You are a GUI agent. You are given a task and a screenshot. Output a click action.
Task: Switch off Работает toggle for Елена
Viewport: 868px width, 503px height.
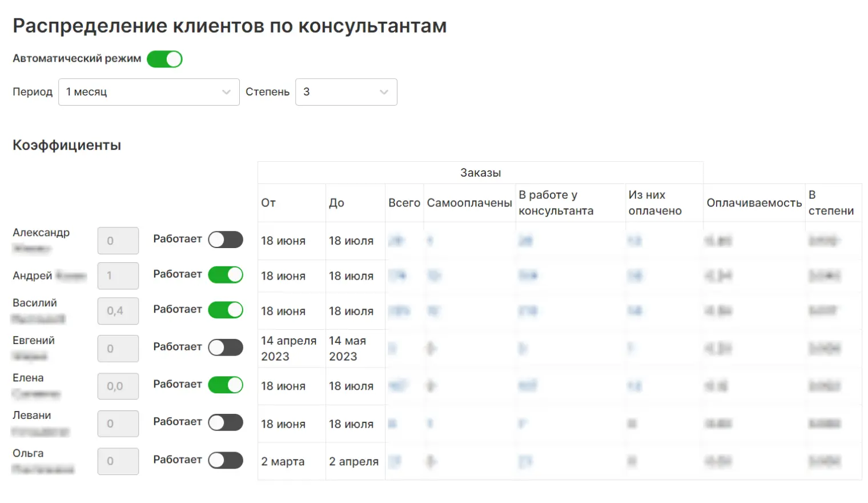point(226,385)
